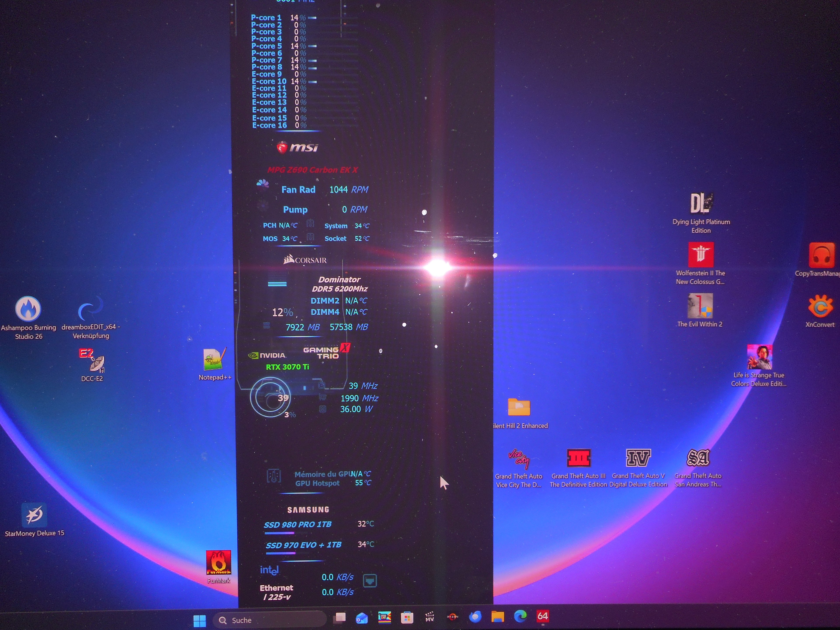The height and width of the screenshot is (630, 840).
Task: Select the Notepad++ desktop icon
Action: click(214, 360)
